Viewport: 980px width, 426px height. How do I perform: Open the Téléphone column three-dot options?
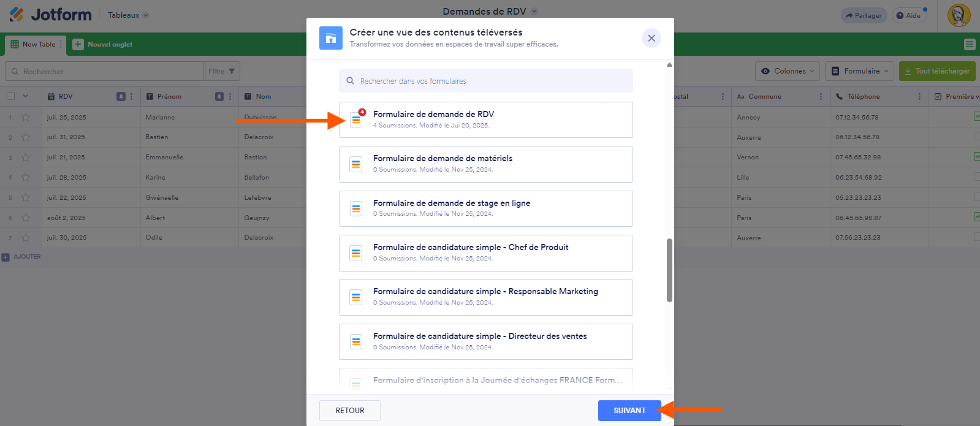click(919, 96)
